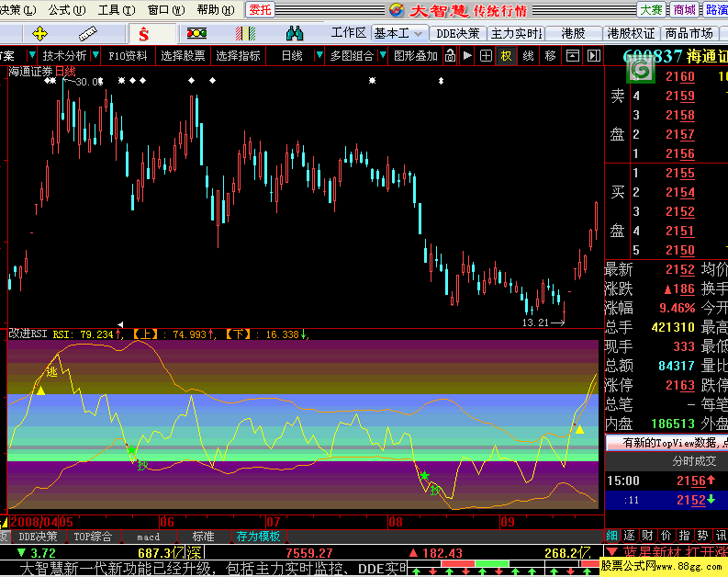Screen dimensions: 728x577
Task: Toggle the 线 line drawing button
Action: click(528, 56)
